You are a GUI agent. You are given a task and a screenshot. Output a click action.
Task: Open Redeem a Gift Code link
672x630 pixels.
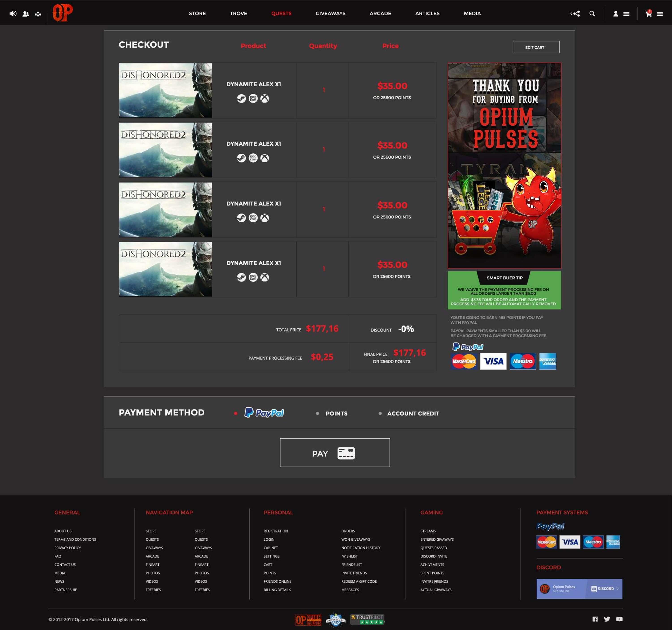pos(359,581)
